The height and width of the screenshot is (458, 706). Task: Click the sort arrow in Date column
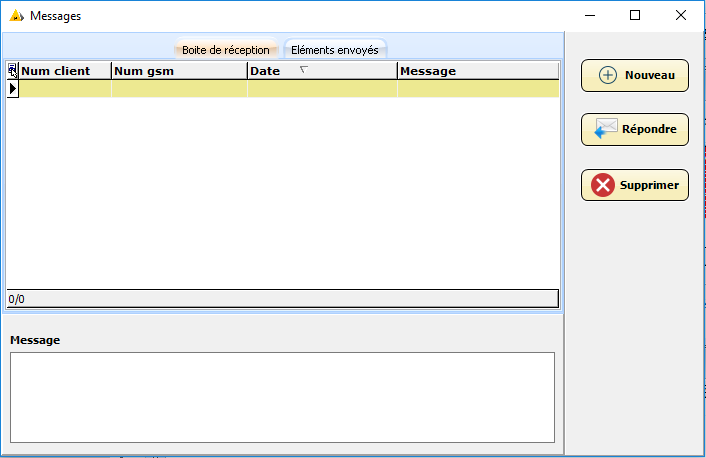(x=304, y=70)
